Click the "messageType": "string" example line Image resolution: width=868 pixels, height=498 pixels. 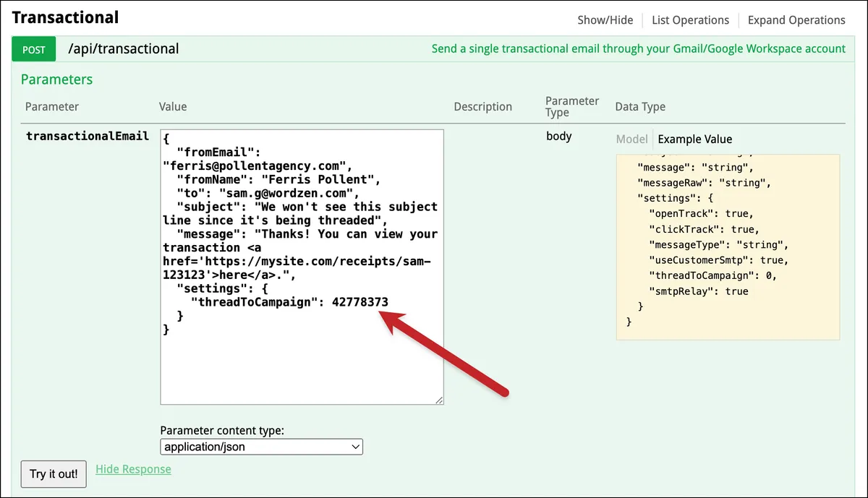pyautogui.click(x=719, y=245)
